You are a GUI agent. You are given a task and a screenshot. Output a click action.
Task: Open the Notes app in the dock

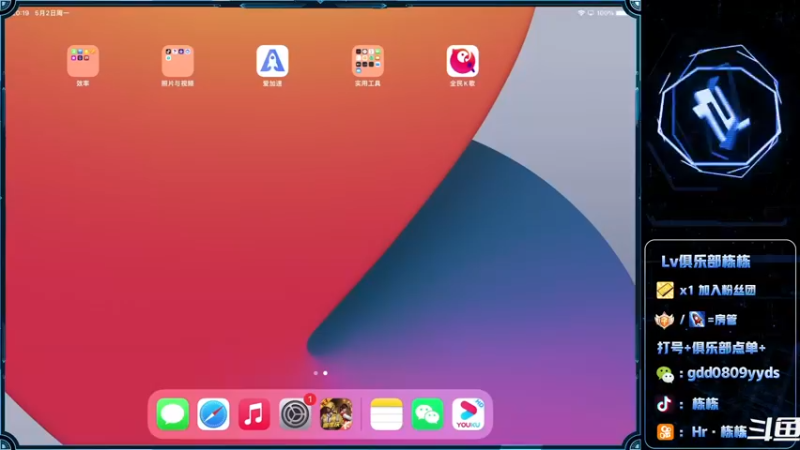point(386,414)
